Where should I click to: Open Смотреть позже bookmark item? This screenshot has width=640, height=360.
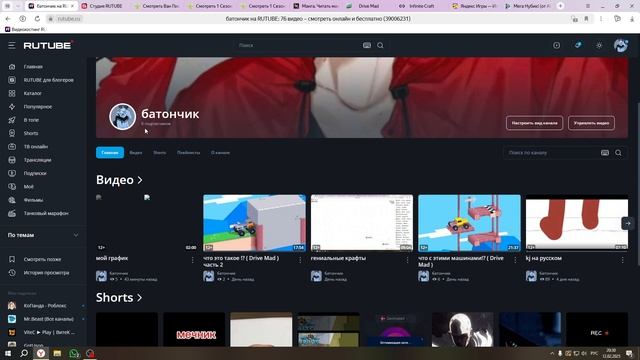click(42, 259)
